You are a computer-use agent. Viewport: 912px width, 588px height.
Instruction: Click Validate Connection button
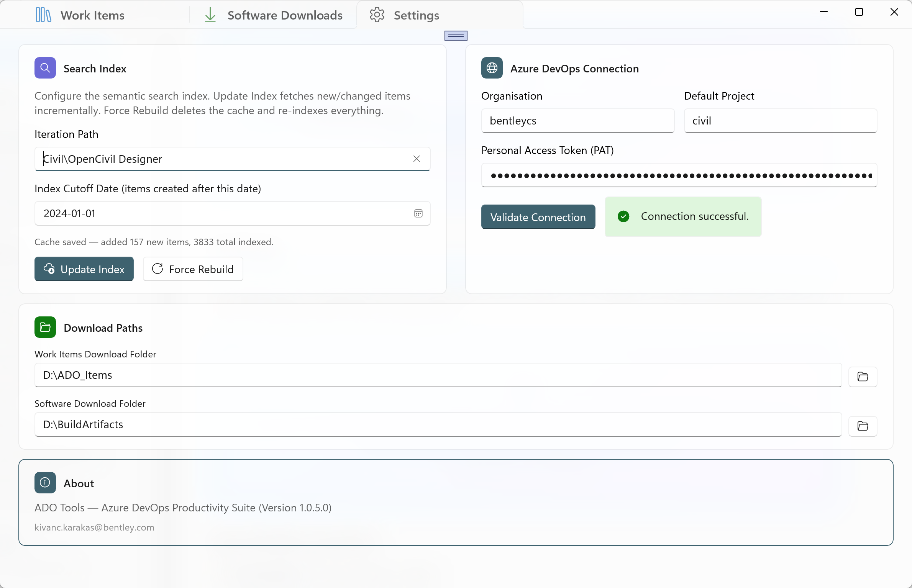point(538,217)
